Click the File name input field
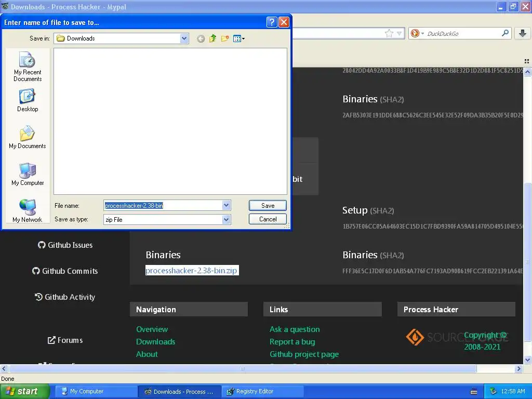Screen dimensions: 532x399 [x=163, y=205]
